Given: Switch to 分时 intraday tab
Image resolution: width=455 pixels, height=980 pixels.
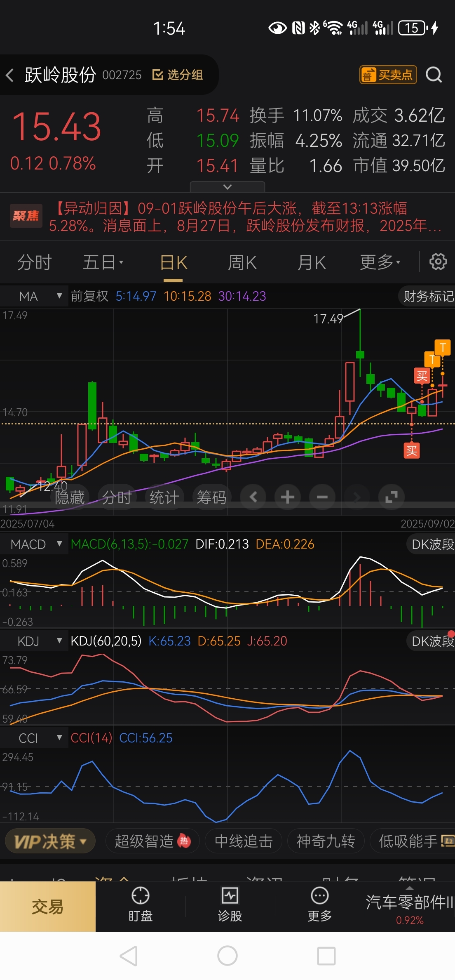Looking at the screenshot, I should [x=34, y=262].
